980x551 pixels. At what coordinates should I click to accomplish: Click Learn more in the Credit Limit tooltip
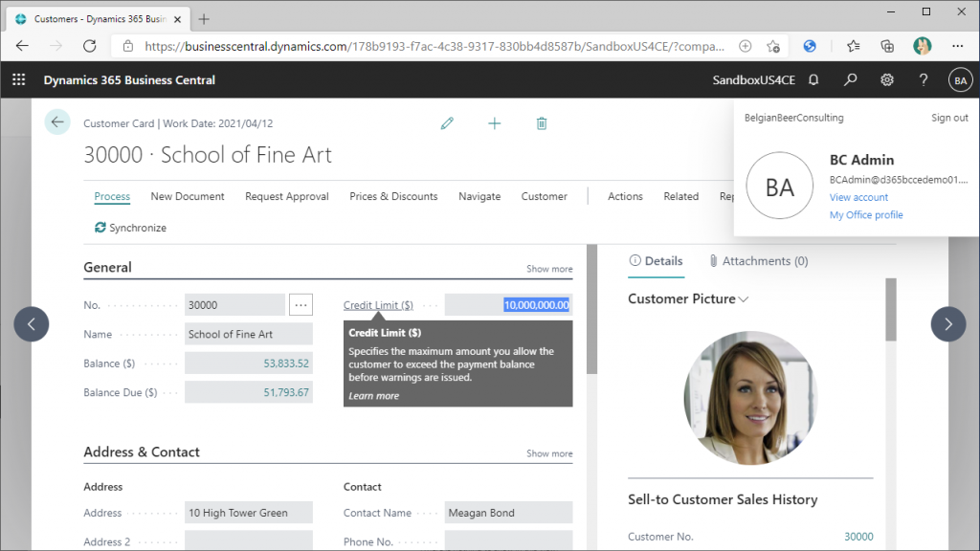click(374, 395)
